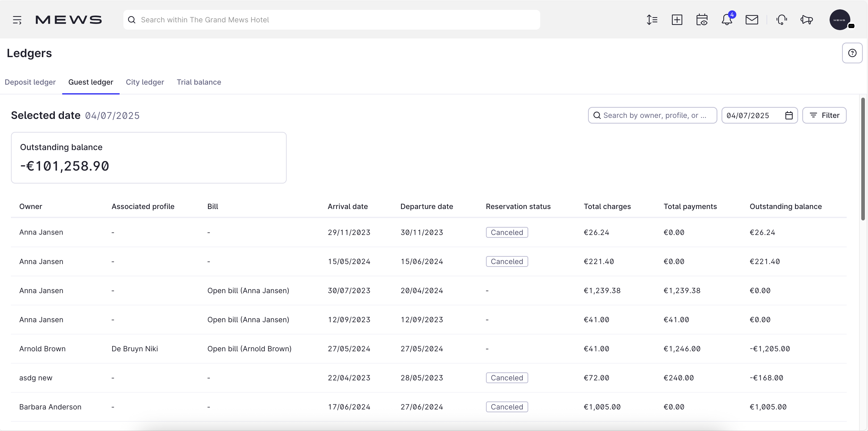This screenshot has height=431, width=868.
Task: Focus the Search by owner, profile field
Action: click(x=652, y=116)
